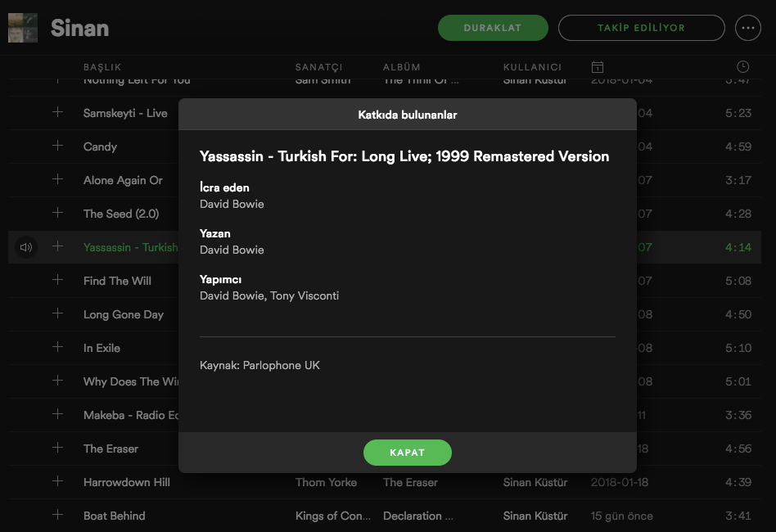Click the speaker icon beside Yassassin
776x532 pixels.
tap(26, 247)
